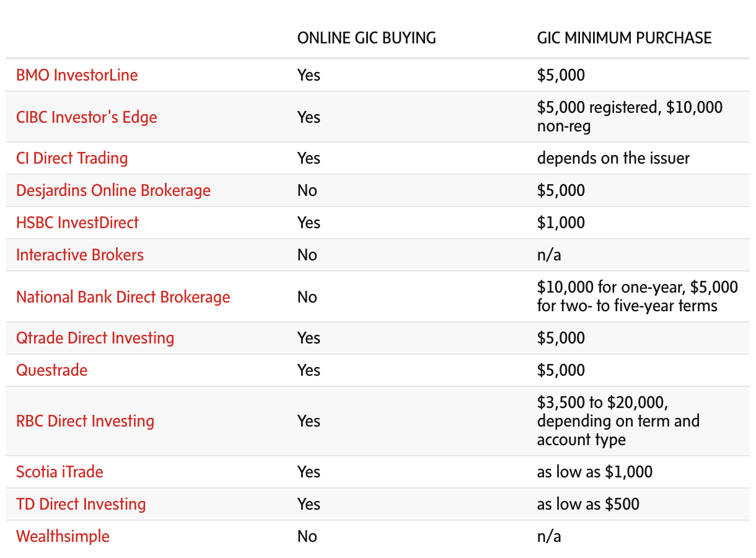Image resolution: width=756 pixels, height=558 pixels.
Task: Click the Online GIC Buying column header
Action: 367,38
